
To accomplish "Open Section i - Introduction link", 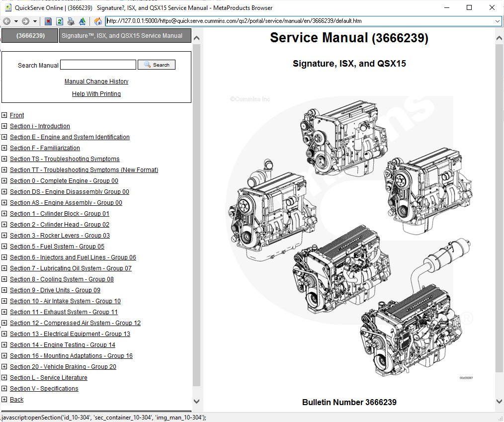I will [40, 126].
